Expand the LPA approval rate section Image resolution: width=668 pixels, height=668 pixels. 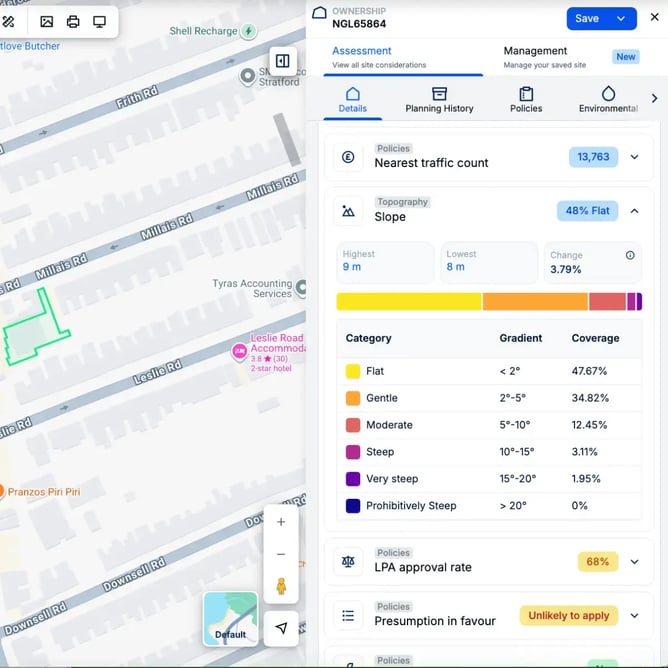tap(634, 562)
